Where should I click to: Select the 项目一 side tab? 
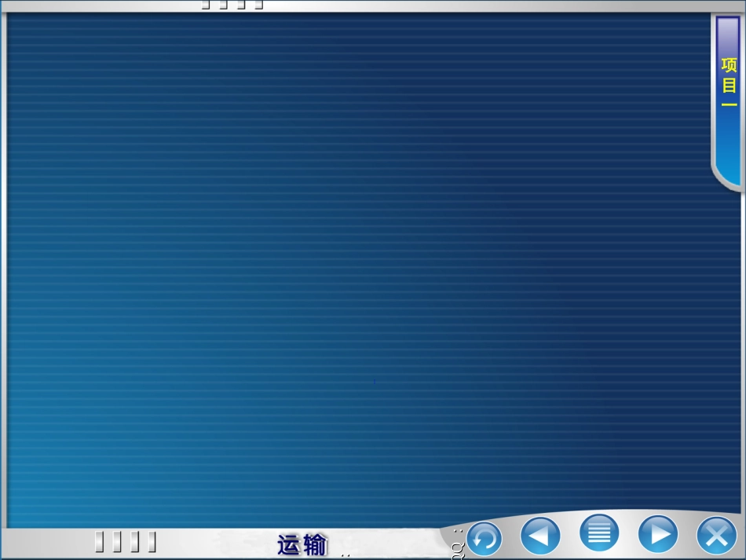coord(729,101)
